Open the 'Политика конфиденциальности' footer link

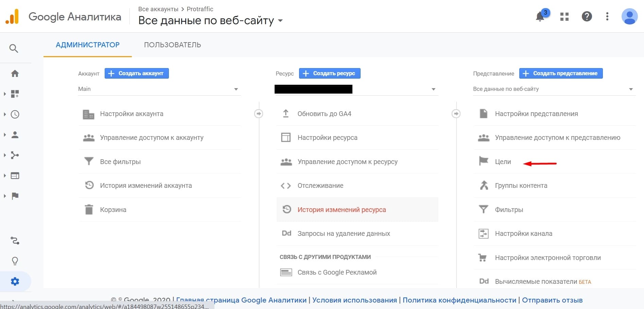point(459,300)
